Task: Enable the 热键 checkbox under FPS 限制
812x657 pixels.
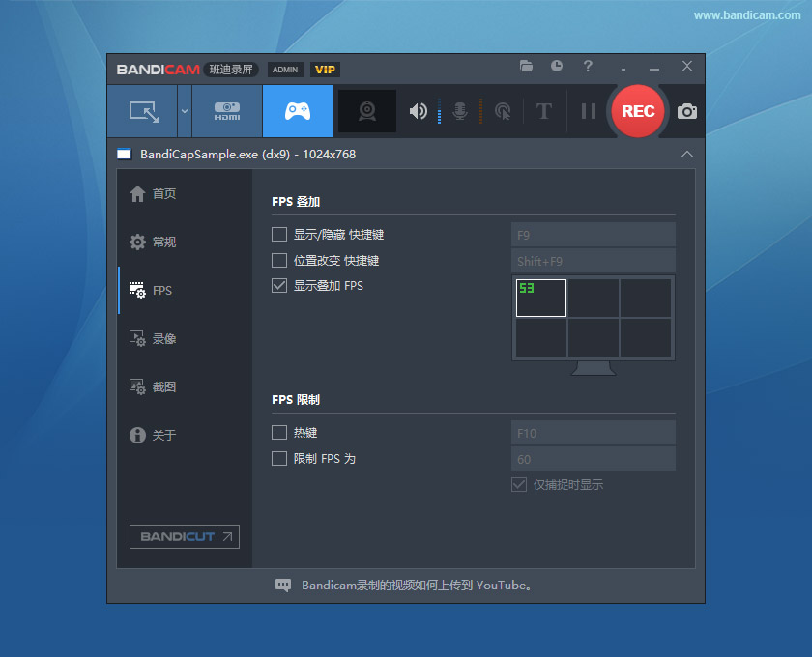Action: coord(279,432)
